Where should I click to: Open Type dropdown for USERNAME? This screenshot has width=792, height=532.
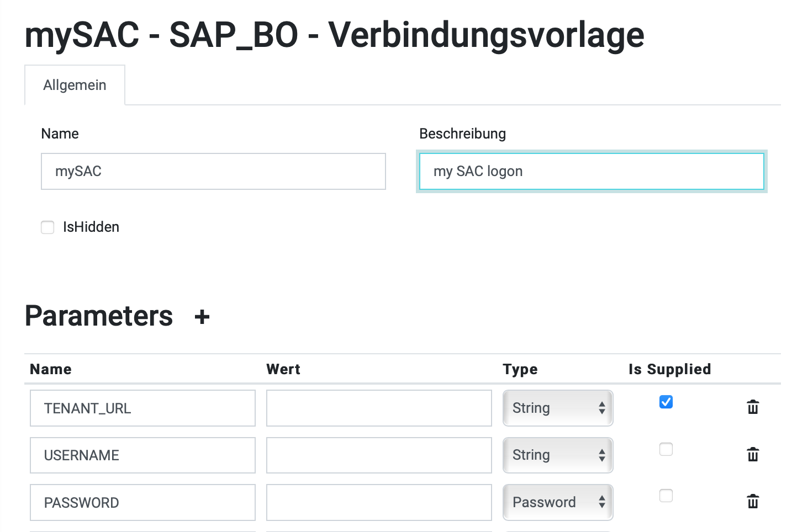pyautogui.click(x=558, y=455)
